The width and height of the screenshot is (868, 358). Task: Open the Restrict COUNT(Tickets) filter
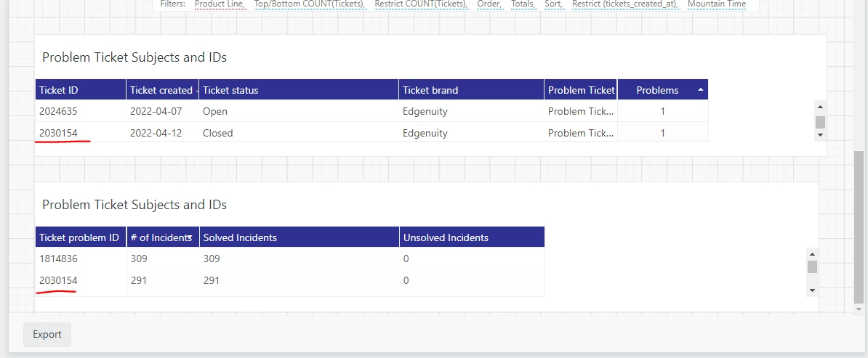pos(421,4)
